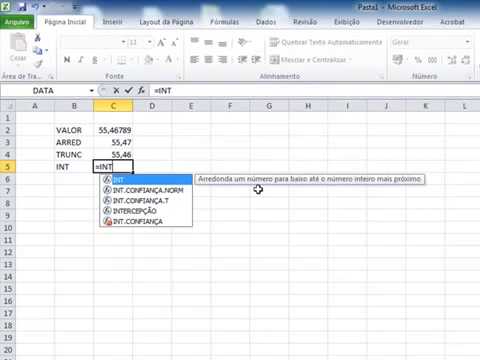Switch to the Acrobat tab

coord(452,22)
